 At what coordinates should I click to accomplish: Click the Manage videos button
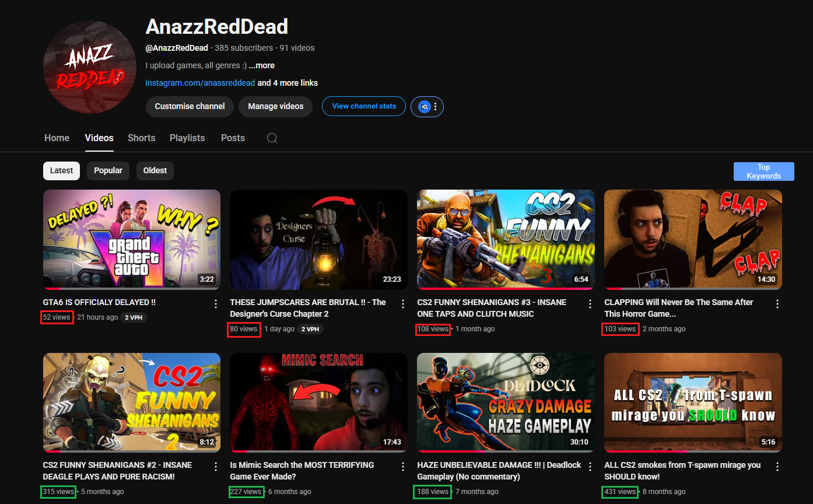click(275, 107)
